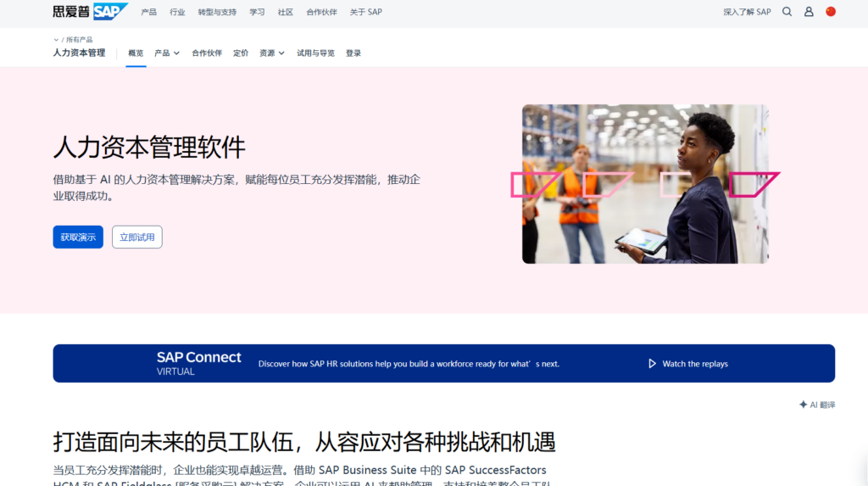Click the AI 翻译 sparkle icon
The width and height of the screenshot is (868, 486).
[x=804, y=405]
